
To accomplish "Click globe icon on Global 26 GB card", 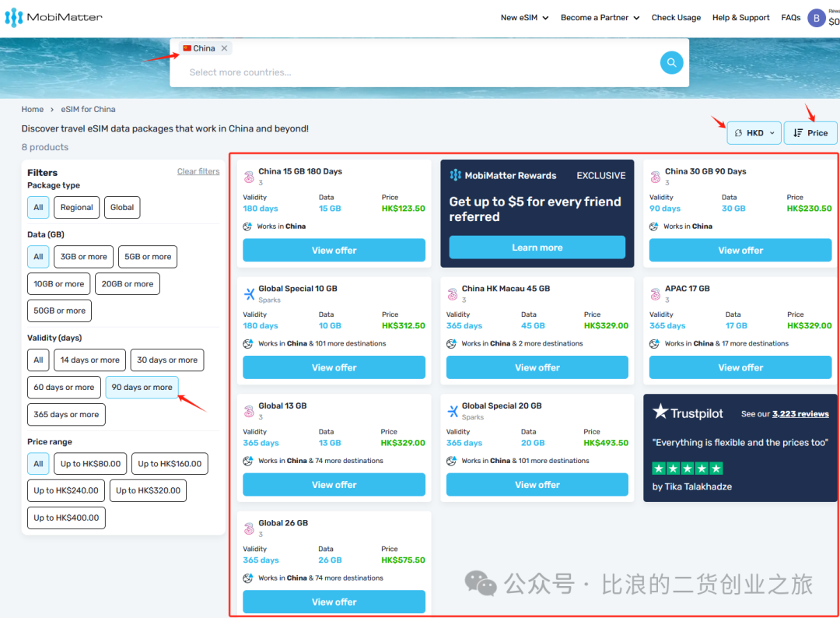I will (x=247, y=578).
